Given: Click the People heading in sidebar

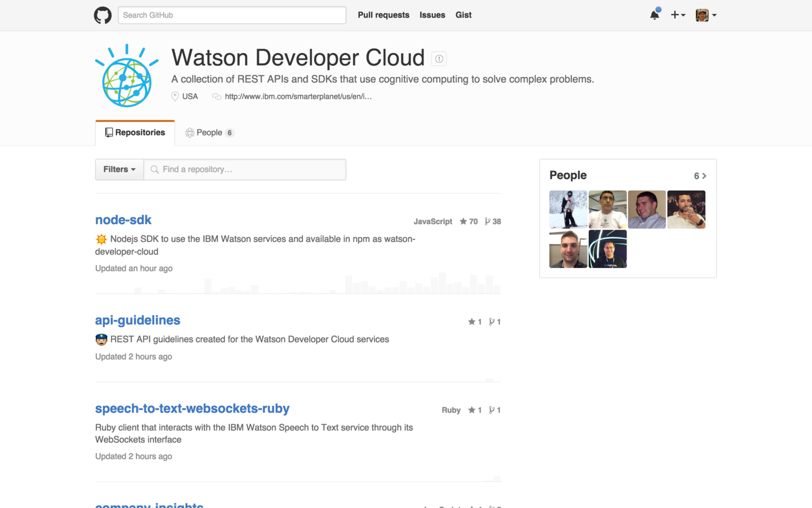Looking at the screenshot, I should tap(568, 176).
